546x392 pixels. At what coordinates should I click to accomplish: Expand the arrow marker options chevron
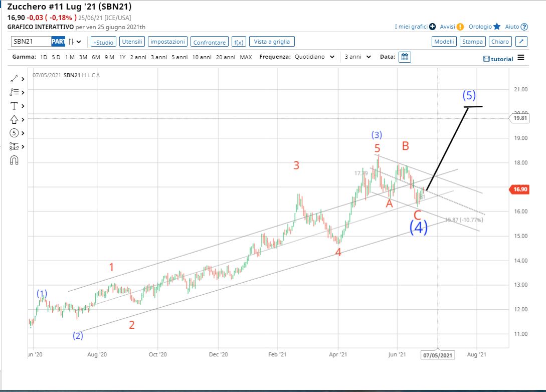(x=23, y=119)
